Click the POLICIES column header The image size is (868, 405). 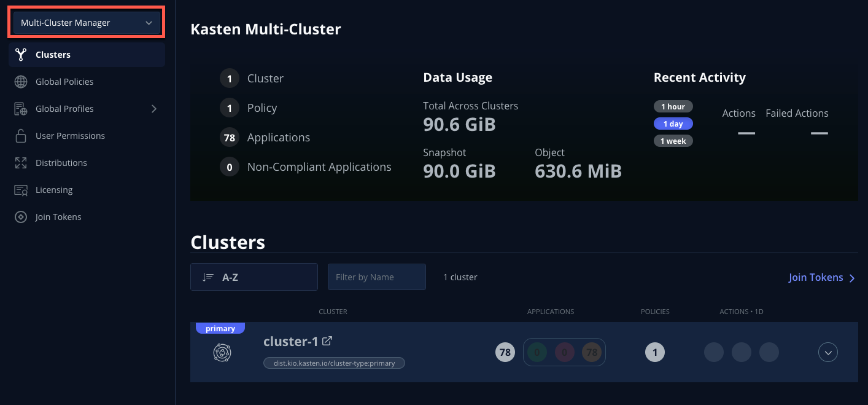655,312
